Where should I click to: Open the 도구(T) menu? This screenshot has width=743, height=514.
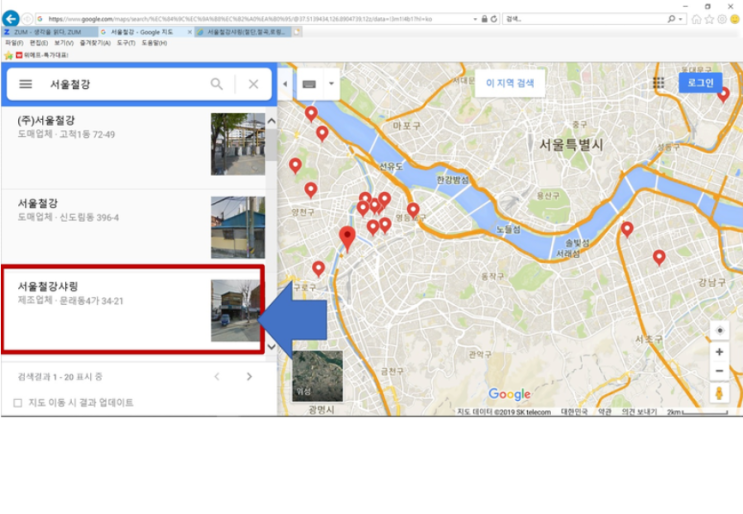tap(126, 43)
